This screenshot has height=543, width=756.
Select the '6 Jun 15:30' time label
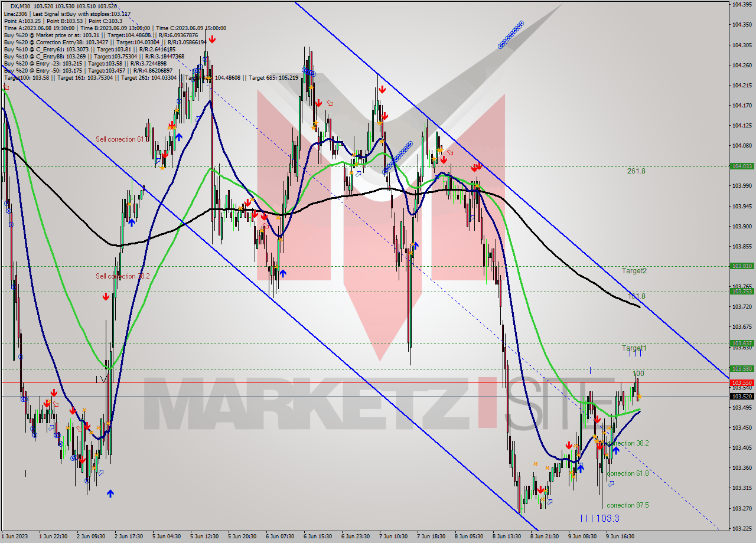click(x=317, y=537)
